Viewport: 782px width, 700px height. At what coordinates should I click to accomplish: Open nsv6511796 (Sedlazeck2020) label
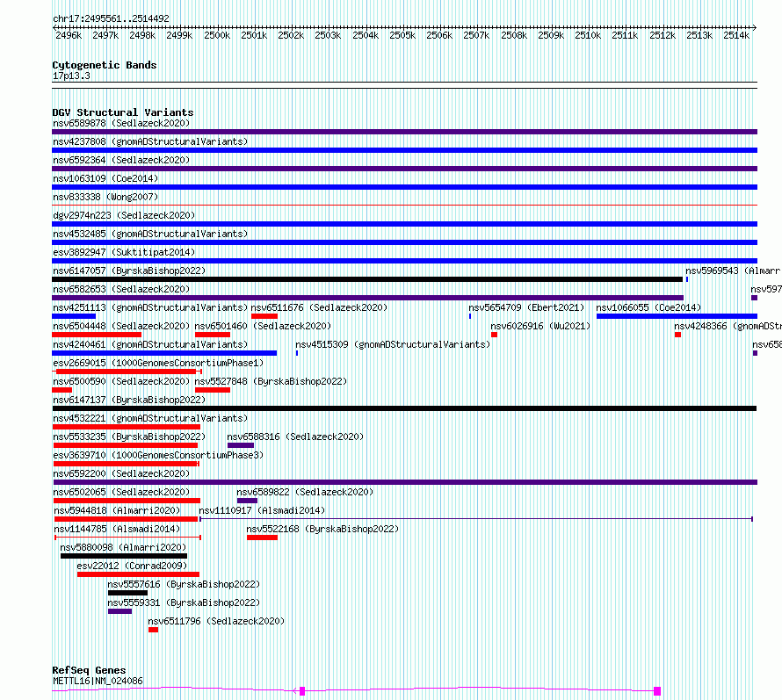(x=216, y=621)
